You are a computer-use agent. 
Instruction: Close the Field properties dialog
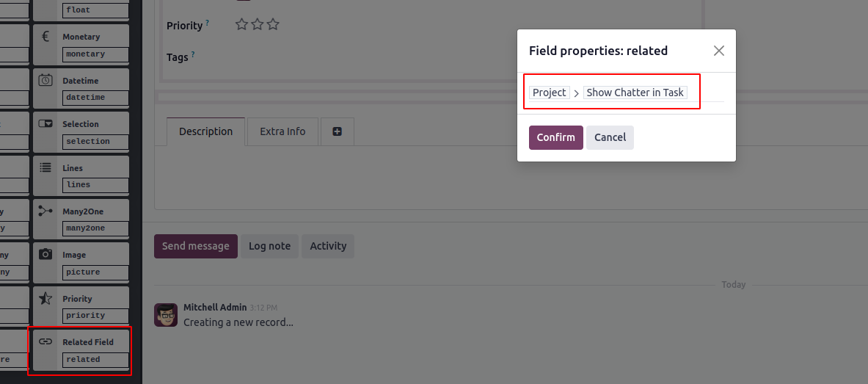point(718,51)
